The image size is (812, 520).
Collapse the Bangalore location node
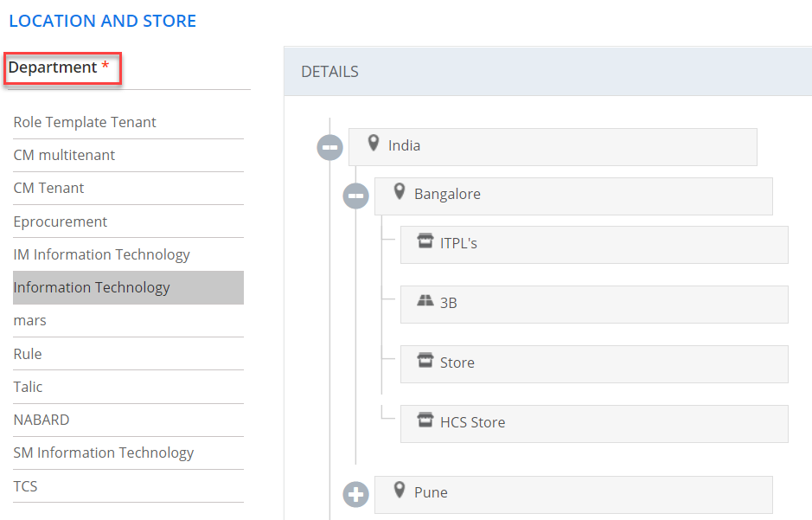coord(356,196)
